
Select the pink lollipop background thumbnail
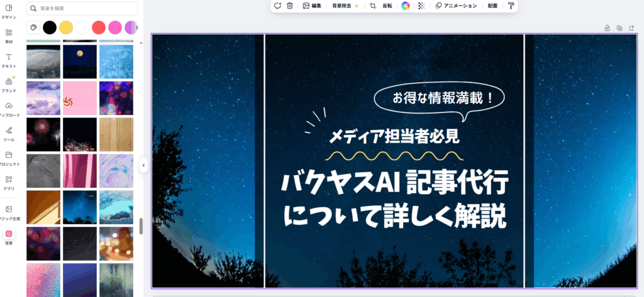80,98
